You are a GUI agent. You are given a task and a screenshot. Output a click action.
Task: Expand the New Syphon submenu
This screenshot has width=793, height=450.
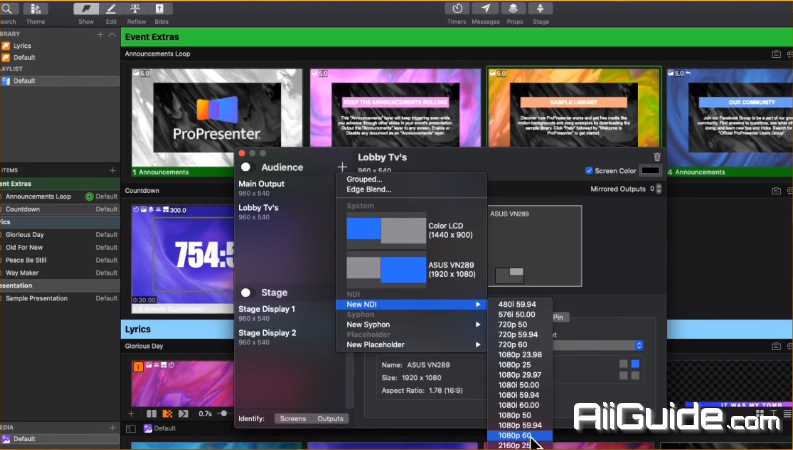pos(411,324)
